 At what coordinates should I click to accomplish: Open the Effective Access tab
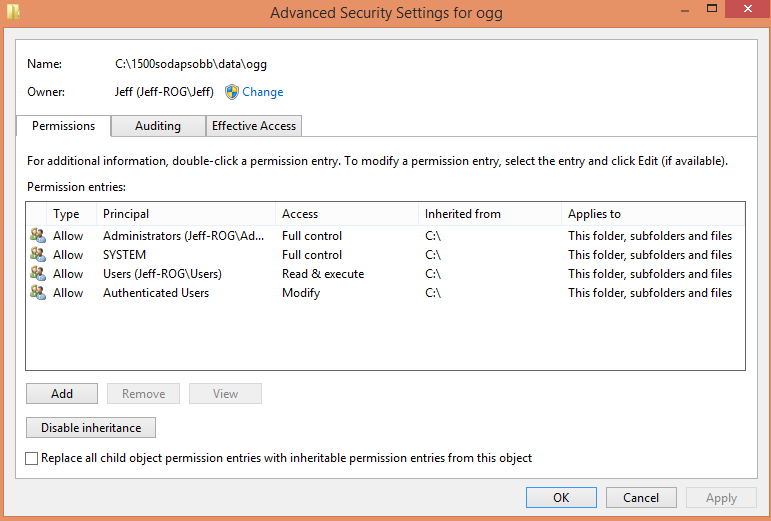pyautogui.click(x=254, y=126)
